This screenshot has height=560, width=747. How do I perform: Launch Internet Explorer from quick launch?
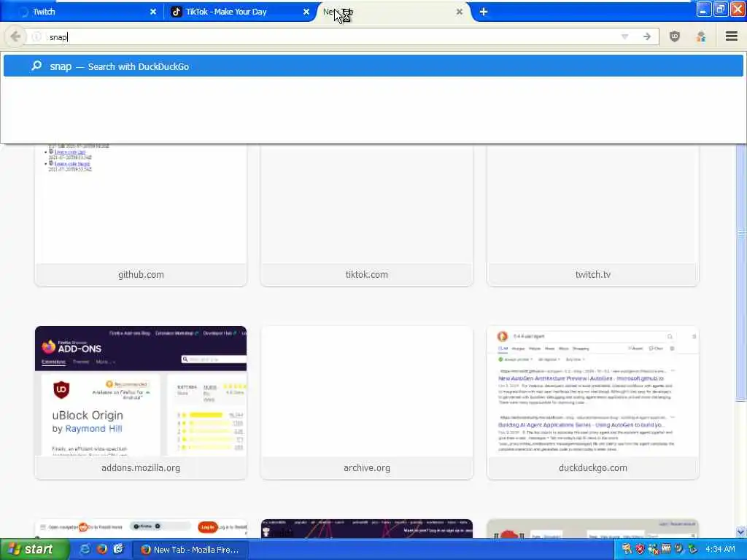tap(85, 550)
